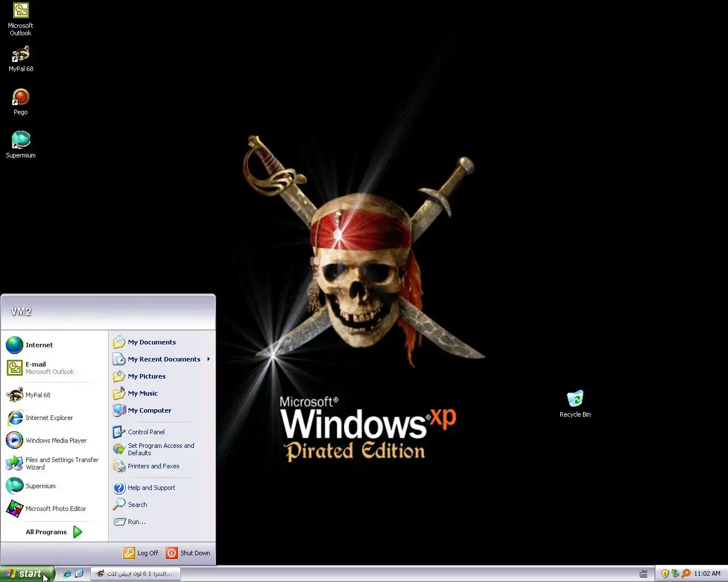
Task: Open the MyPal 68 desktop shortcut
Action: point(20,59)
